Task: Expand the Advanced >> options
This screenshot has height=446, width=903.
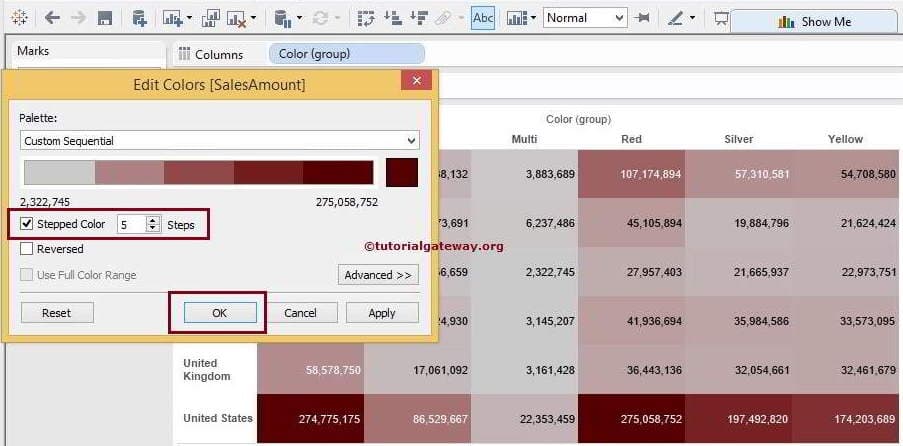Action: [378, 275]
